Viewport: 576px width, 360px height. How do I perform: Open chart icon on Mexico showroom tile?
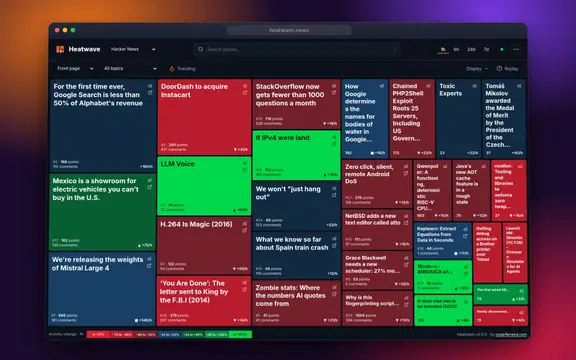pyautogui.click(x=150, y=180)
